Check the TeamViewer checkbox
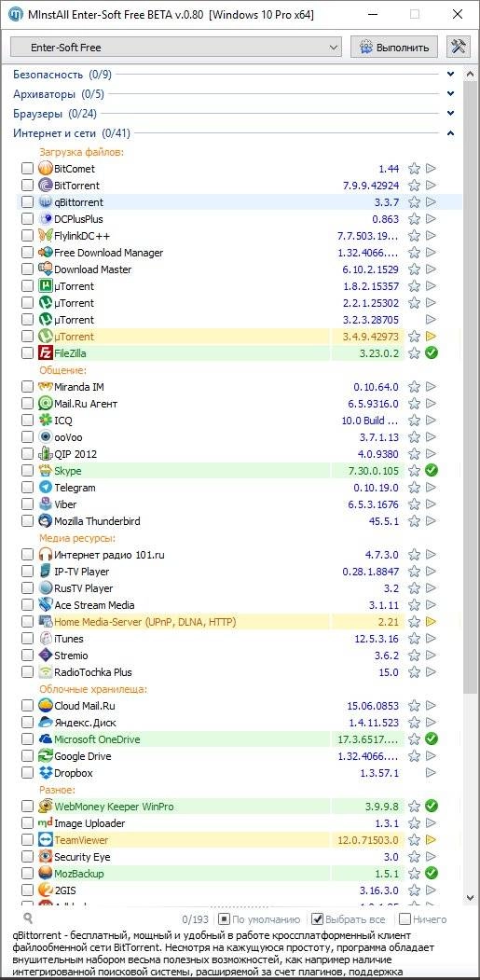The image size is (480, 980). click(28, 841)
